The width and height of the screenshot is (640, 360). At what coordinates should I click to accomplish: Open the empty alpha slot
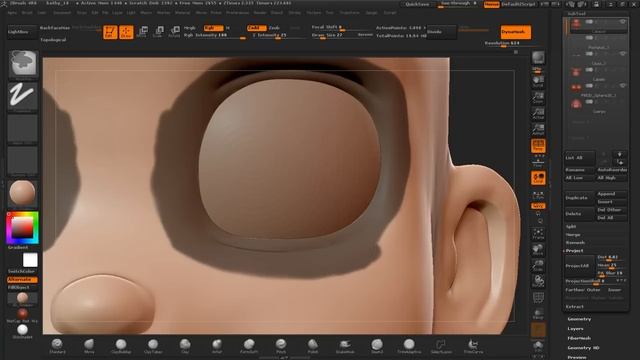point(23,129)
